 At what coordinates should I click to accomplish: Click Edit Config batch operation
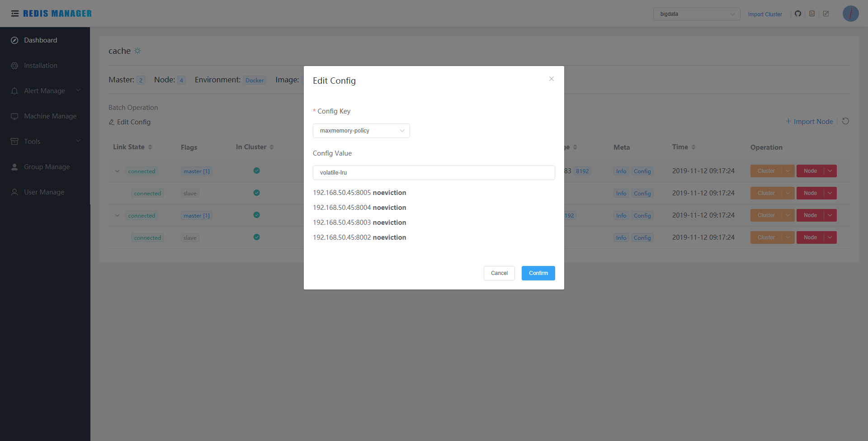[x=130, y=122]
